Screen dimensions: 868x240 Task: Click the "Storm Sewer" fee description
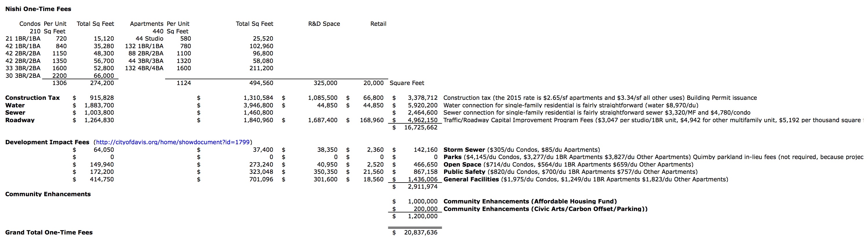(x=464, y=150)
